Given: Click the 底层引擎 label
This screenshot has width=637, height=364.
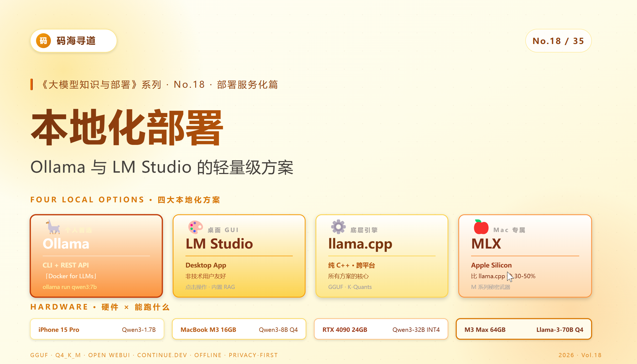Looking at the screenshot, I should 364,230.
